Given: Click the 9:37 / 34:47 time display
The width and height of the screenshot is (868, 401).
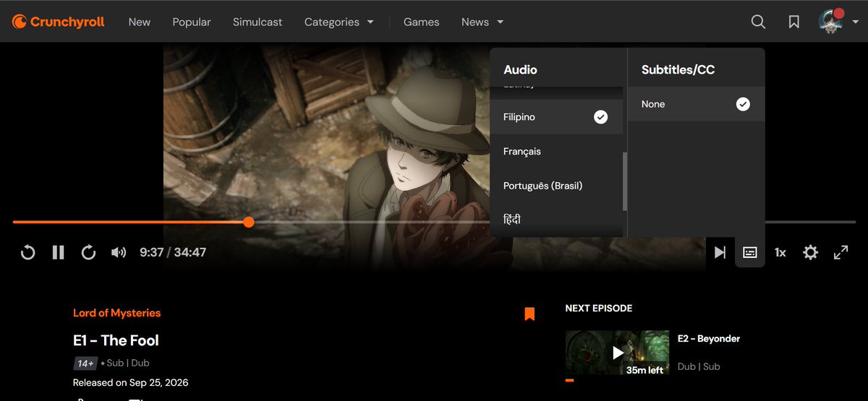Looking at the screenshot, I should (x=173, y=252).
